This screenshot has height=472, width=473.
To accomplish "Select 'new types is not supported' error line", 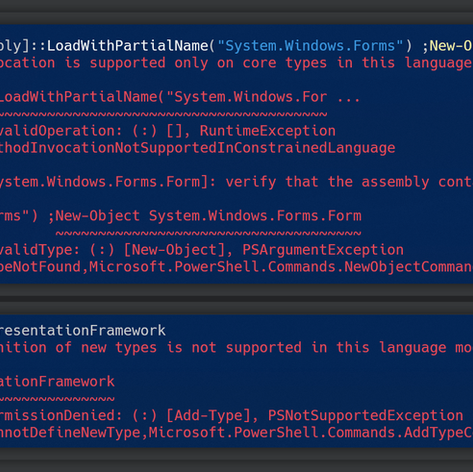I will tap(191, 347).
